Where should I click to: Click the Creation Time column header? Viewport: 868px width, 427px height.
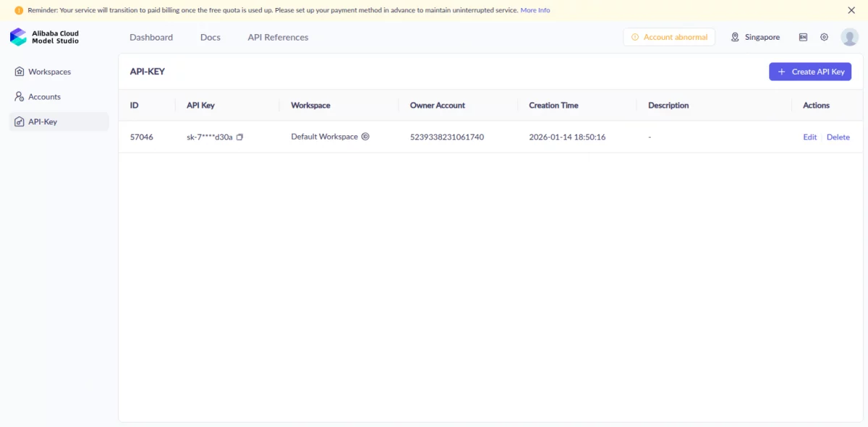coord(553,105)
